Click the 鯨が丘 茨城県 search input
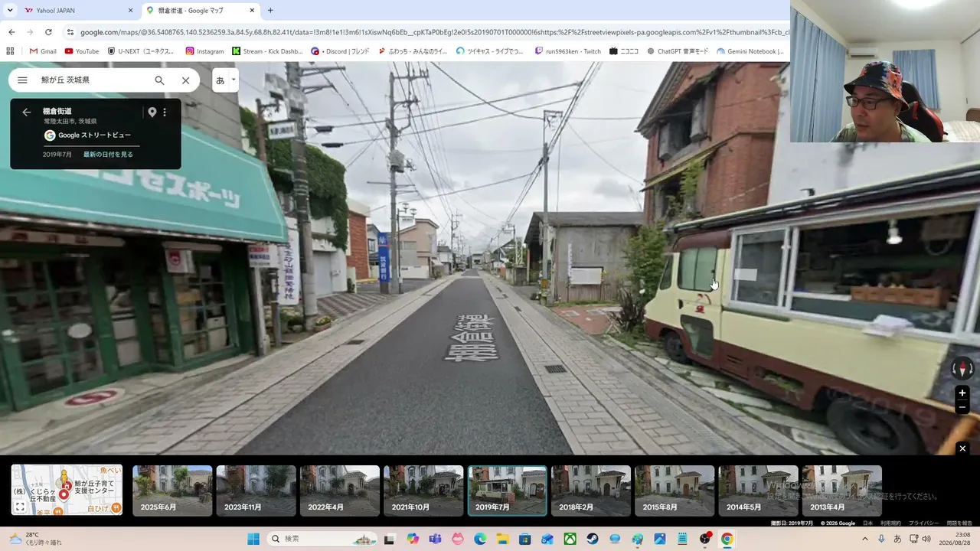Screen dimensions: 980x551 (x=92, y=80)
